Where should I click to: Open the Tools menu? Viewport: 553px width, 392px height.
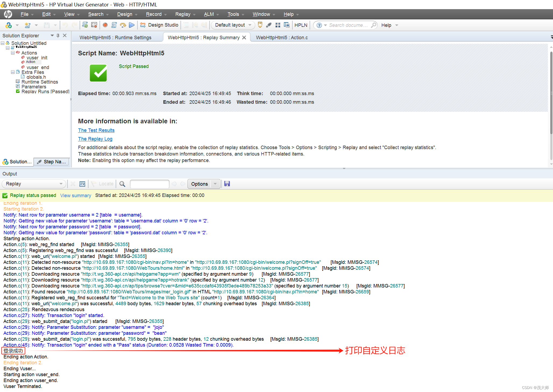233,14
